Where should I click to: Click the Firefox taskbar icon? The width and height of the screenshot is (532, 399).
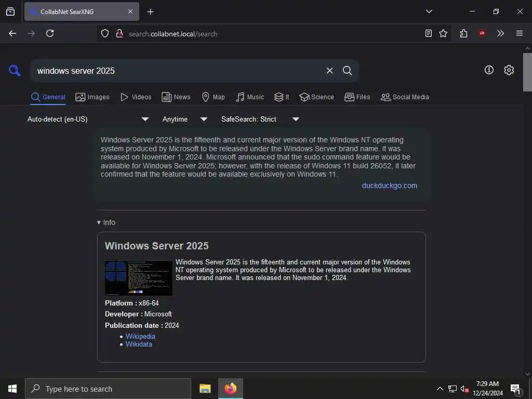click(230, 389)
